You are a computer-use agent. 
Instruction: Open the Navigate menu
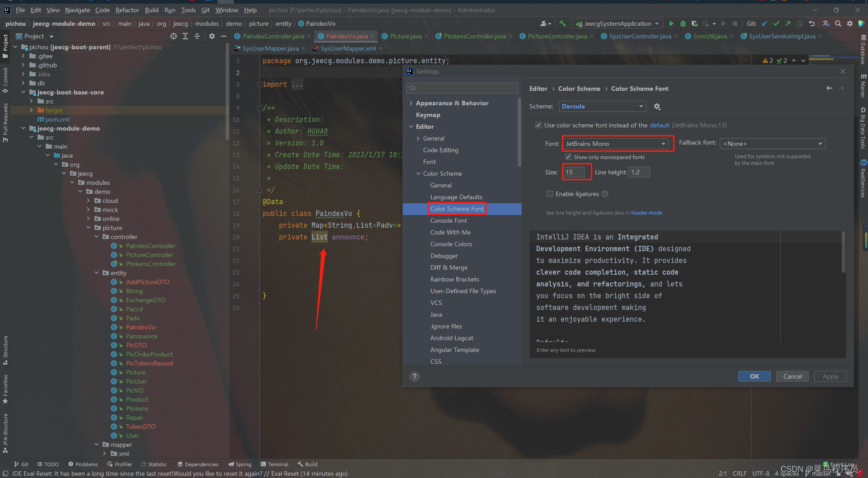coord(77,10)
